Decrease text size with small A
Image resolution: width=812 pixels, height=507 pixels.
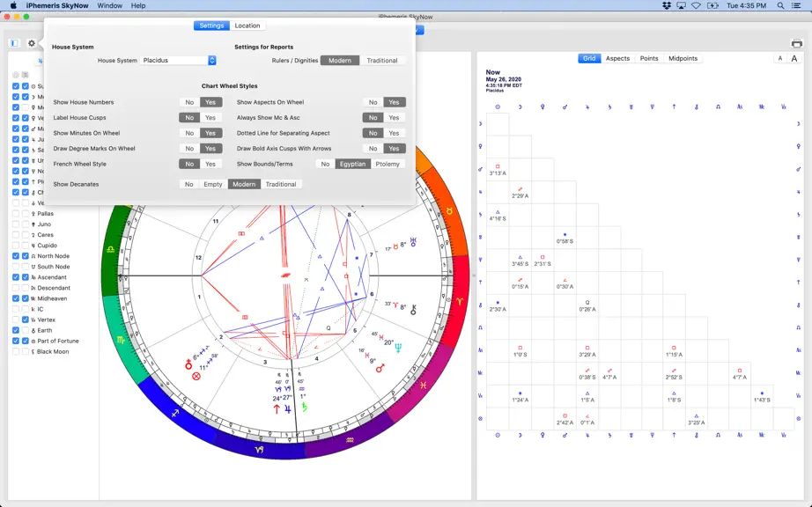[780, 58]
